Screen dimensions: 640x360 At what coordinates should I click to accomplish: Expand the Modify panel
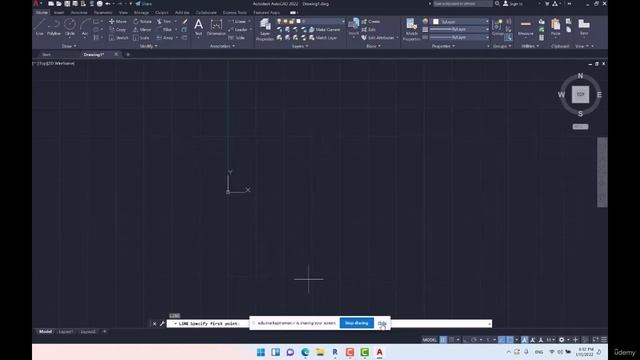click(x=149, y=46)
